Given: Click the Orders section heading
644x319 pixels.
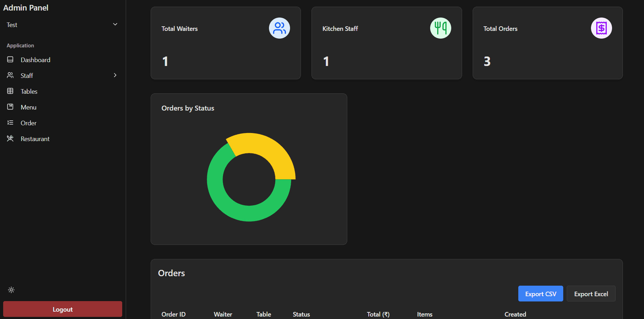Looking at the screenshot, I should click(171, 273).
